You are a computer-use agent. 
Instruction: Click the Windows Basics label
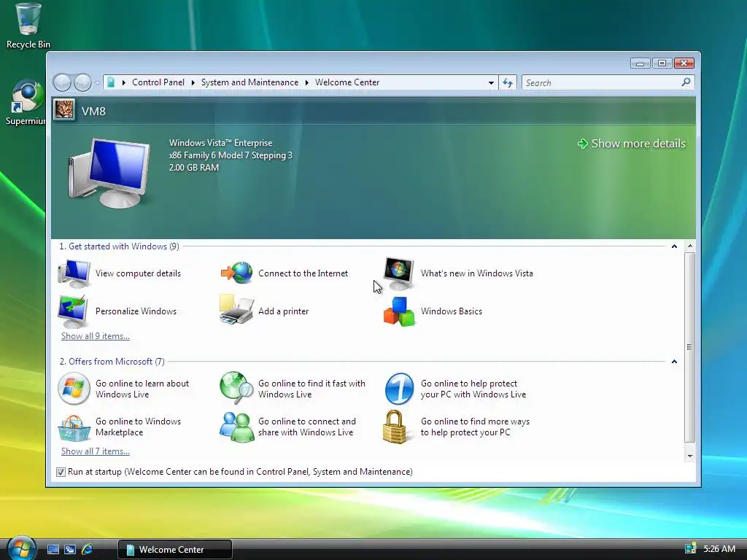click(451, 311)
